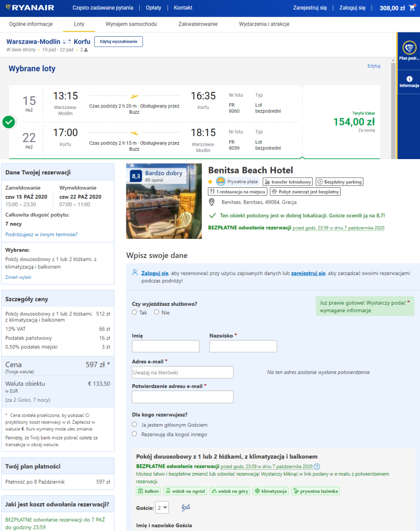Click the passengers icon in search summary

click(x=86, y=50)
